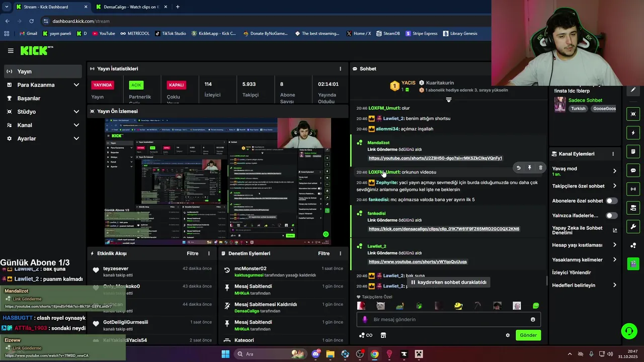Delete Mandalizot's highlighted message with trash icon
The width and height of the screenshot is (644, 362).
click(540, 168)
